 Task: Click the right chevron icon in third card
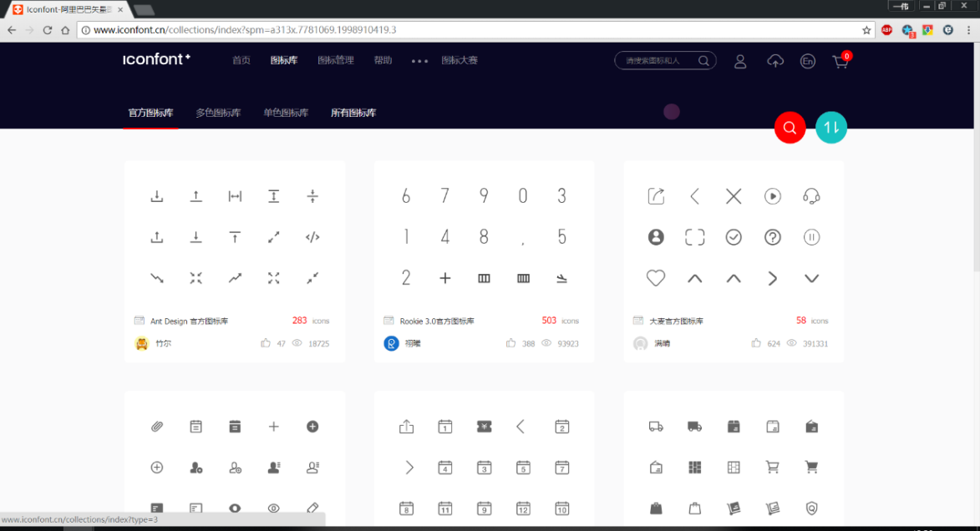pos(773,278)
